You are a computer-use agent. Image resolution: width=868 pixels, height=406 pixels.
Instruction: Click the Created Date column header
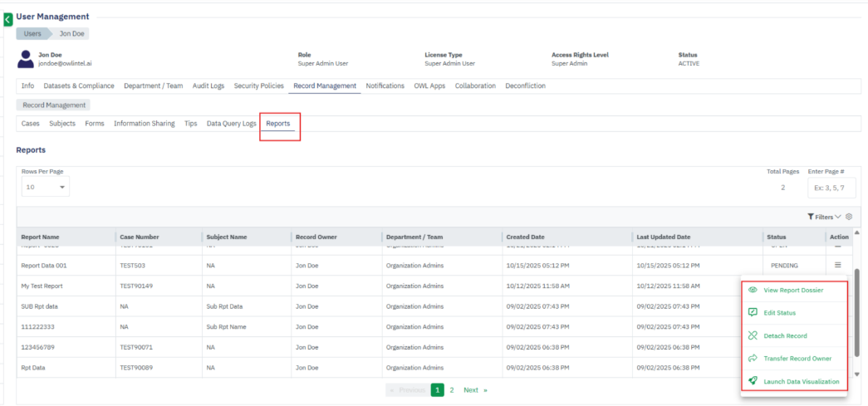click(x=525, y=237)
